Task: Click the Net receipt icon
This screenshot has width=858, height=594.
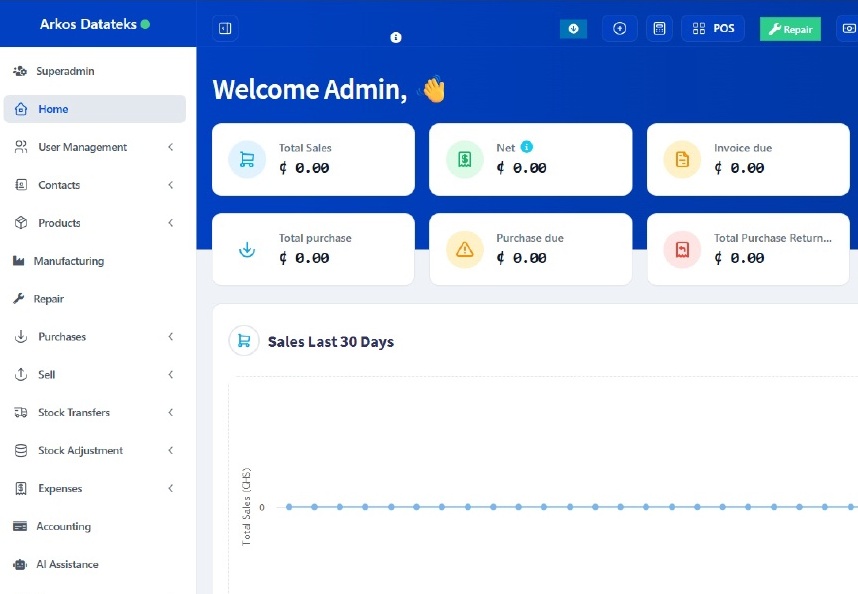Action: click(465, 159)
